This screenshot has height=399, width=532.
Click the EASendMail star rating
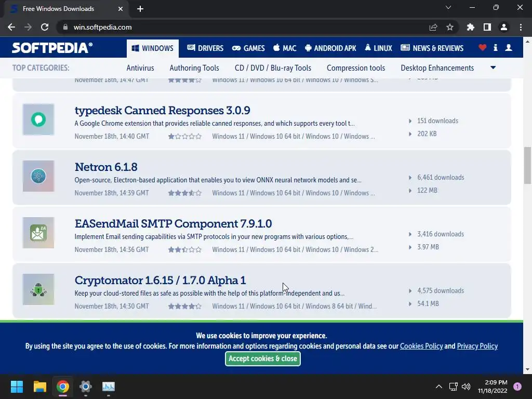pos(185,250)
